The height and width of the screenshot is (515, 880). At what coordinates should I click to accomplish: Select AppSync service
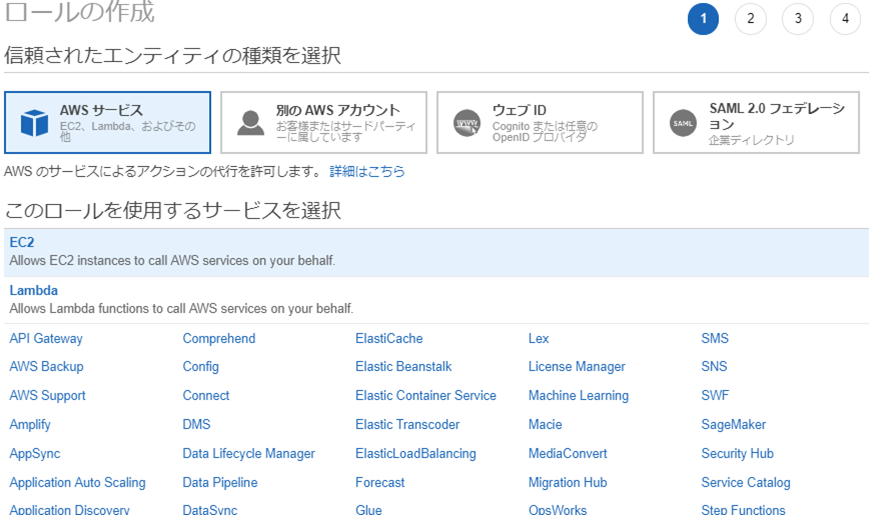point(35,454)
